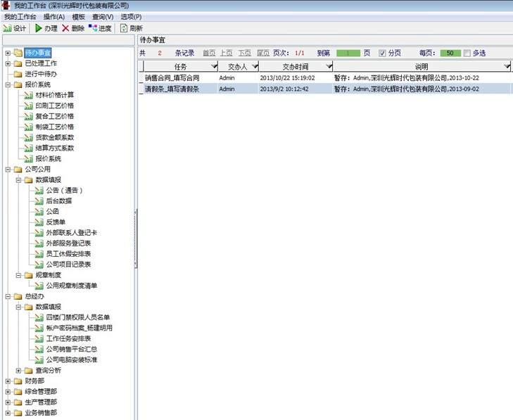Click the green 每页 page size field
Image resolution: width=513 pixels, height=420 pixels.
pos(450,53)
